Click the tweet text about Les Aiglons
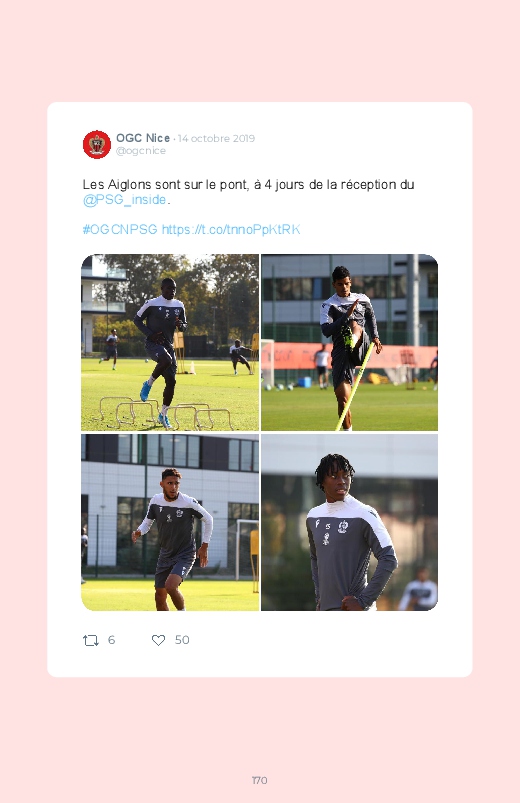The height and width of the screenshot is (803, 520). 248,192
